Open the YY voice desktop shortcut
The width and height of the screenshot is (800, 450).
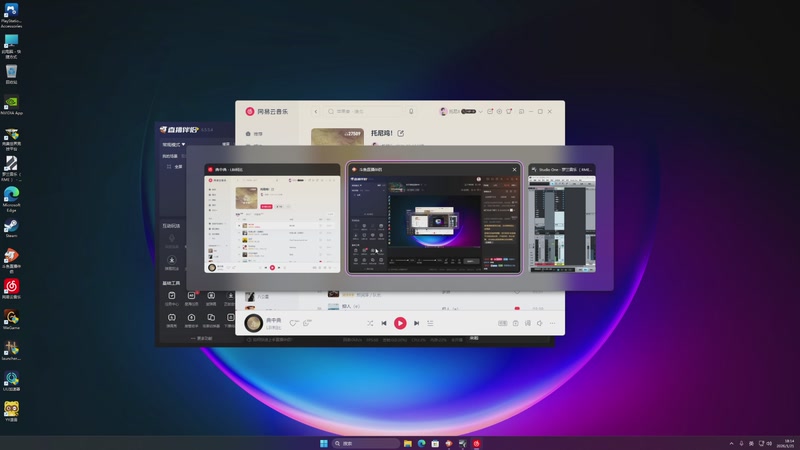coord(11,411)
